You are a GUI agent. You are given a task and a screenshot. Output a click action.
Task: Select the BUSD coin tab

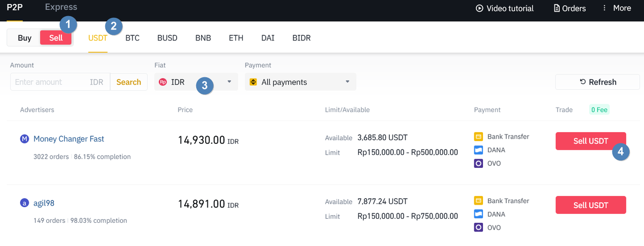pyautogui.click(x=167, y=38)
